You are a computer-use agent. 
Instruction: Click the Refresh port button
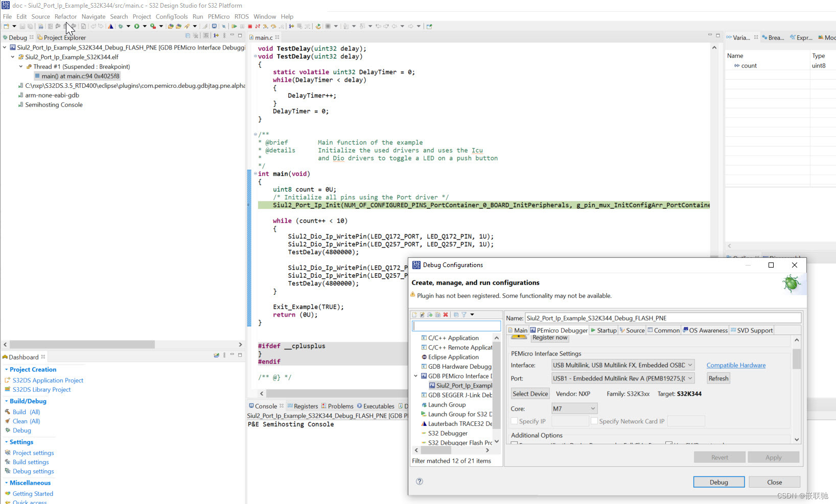click(x=718, y=378)
